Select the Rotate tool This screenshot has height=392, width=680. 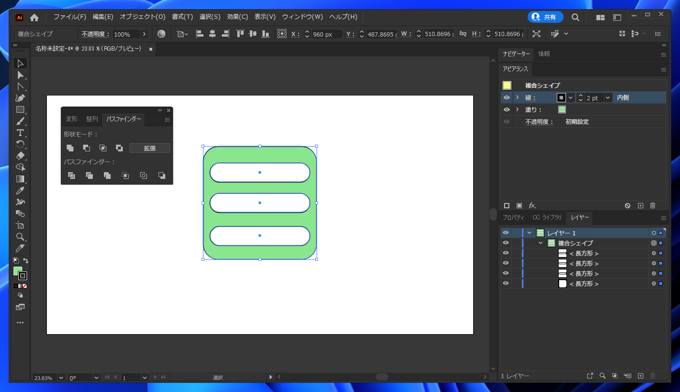click(20, 144)
